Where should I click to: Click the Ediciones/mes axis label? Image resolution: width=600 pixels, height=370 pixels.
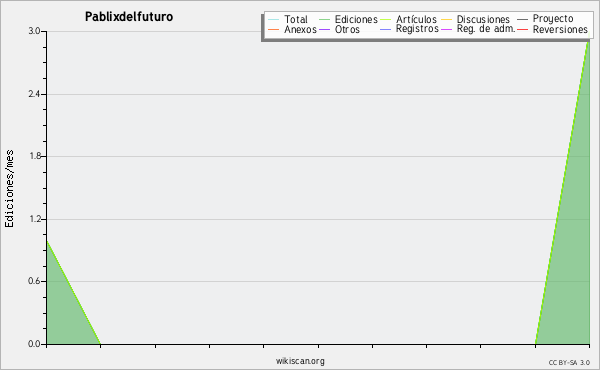point(9,189)
